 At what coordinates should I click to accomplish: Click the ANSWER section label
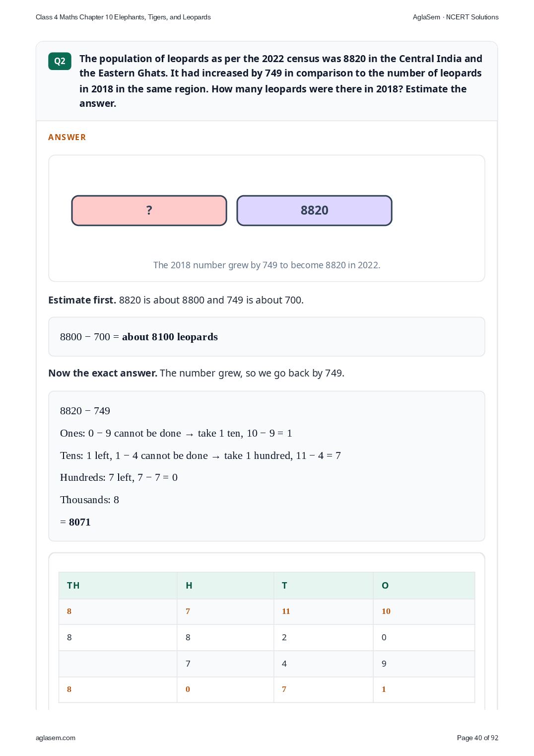[67, 137]
